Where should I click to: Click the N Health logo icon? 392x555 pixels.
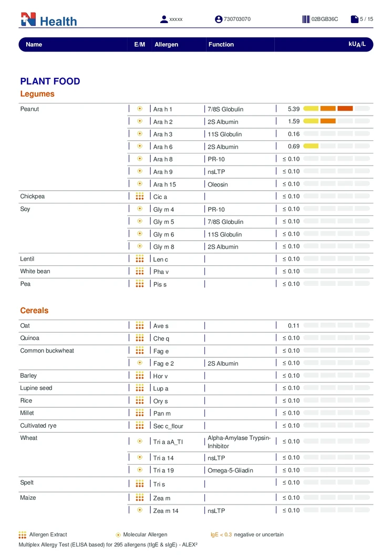pyautogui.click(x=28, y=20)
